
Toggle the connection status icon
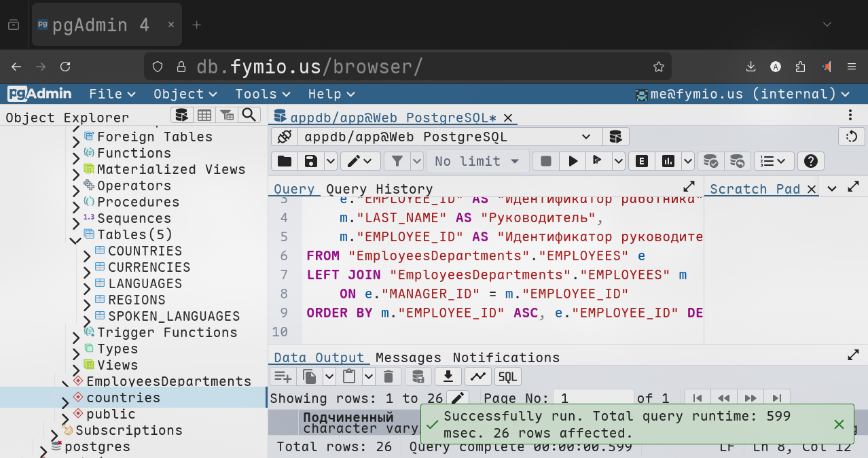285,137
